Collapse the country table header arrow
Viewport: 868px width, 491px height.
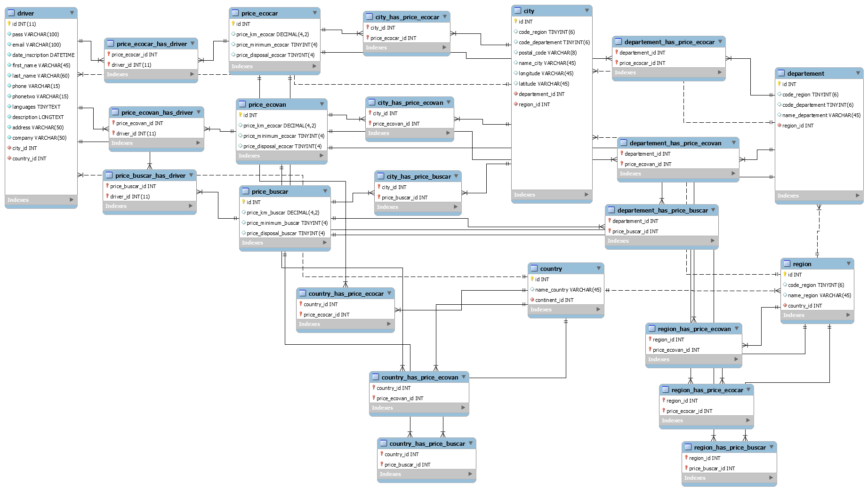tap(599, 269)
